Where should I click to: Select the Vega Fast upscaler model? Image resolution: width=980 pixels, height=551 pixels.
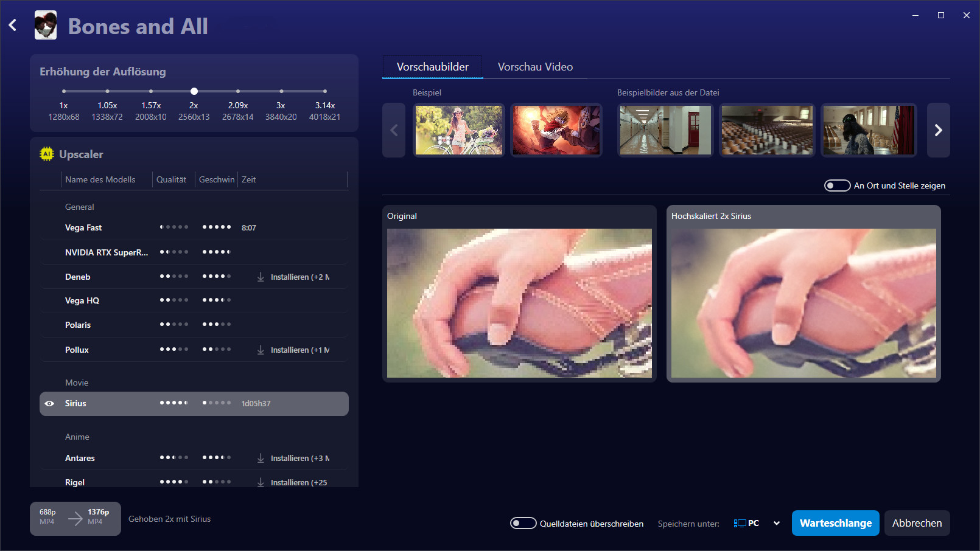point(194,227)
